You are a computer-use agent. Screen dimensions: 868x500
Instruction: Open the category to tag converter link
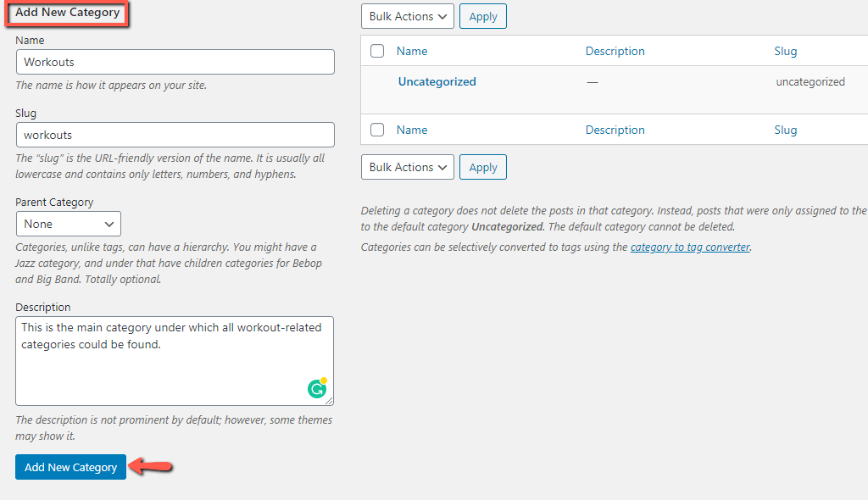[690, 247]
